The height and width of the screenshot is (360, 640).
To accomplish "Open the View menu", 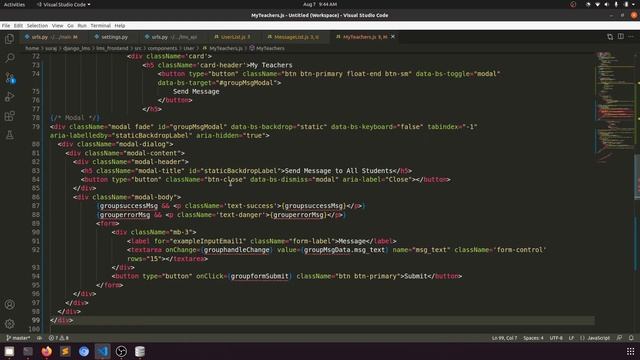I will tap(58, 25).
